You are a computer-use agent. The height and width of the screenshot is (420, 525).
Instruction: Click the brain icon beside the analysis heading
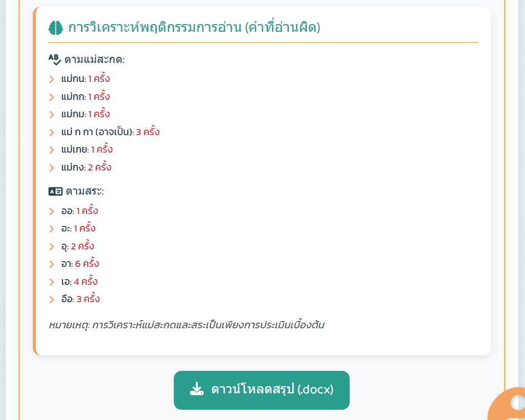pos(55,28)
